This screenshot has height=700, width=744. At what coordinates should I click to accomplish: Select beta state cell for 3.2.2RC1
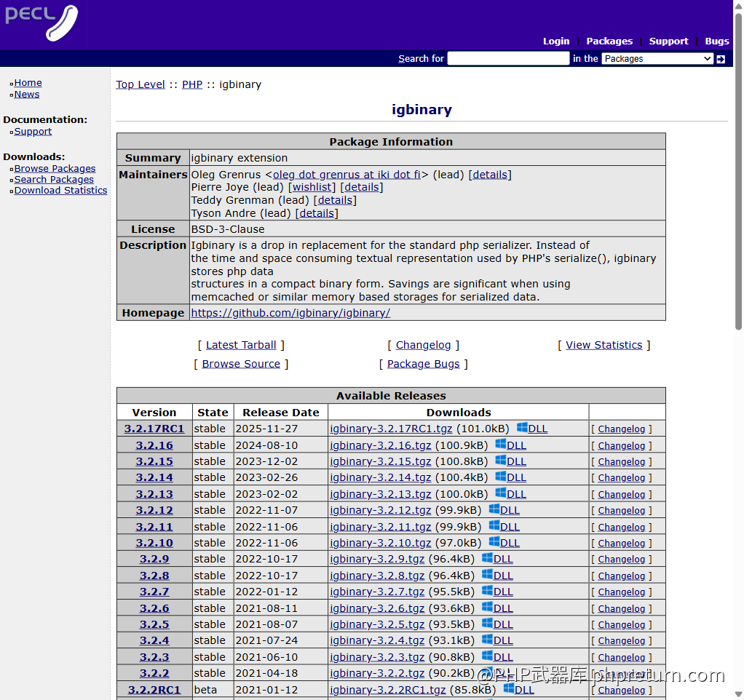coord(213,690)
